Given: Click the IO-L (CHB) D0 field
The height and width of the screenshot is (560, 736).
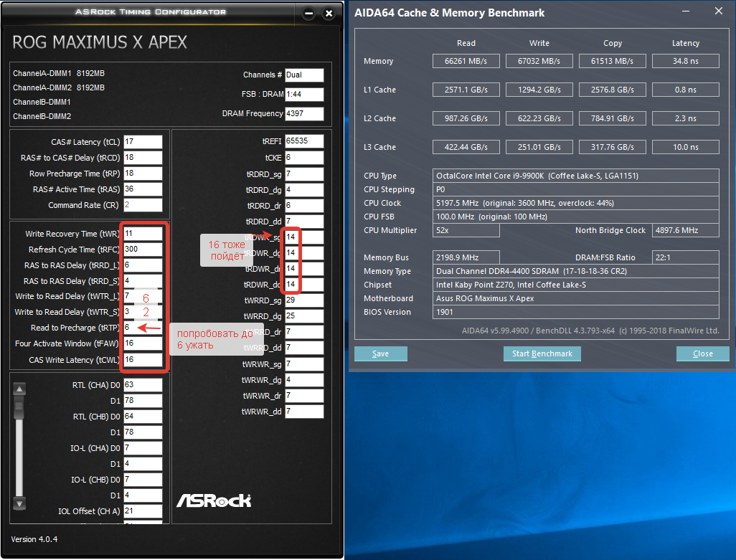Looking at the screenshot, I should tap(143, 480).
